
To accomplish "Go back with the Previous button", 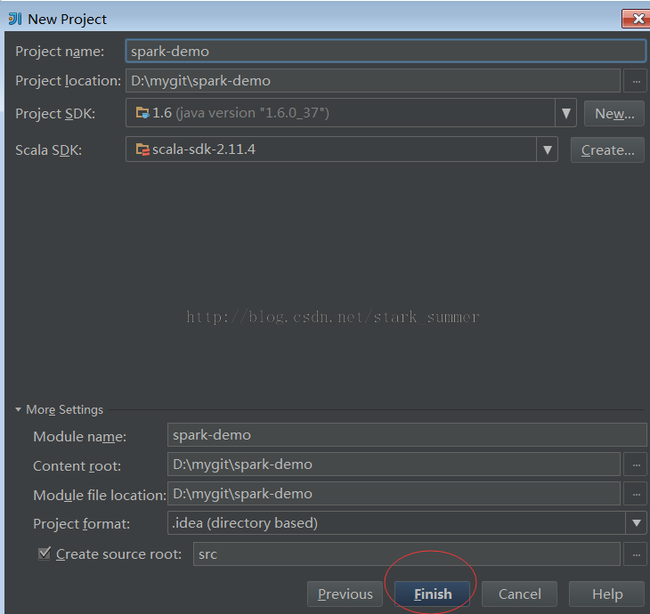I will coord(345,594).
